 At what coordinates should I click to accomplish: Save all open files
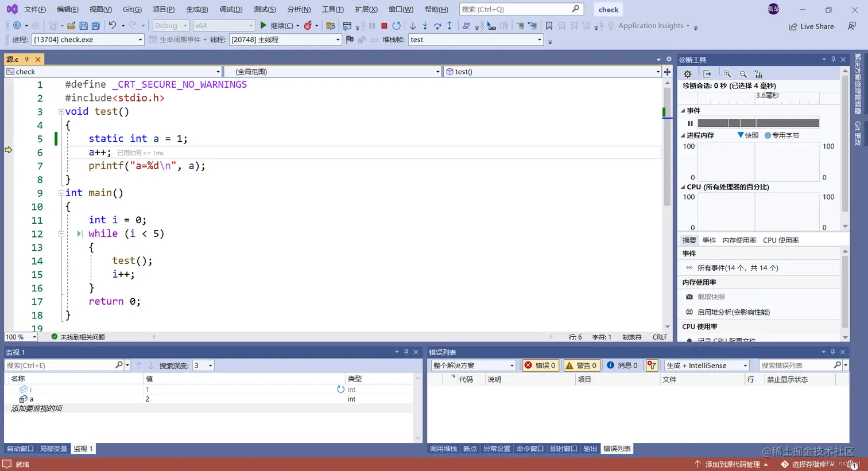point(95,25)
